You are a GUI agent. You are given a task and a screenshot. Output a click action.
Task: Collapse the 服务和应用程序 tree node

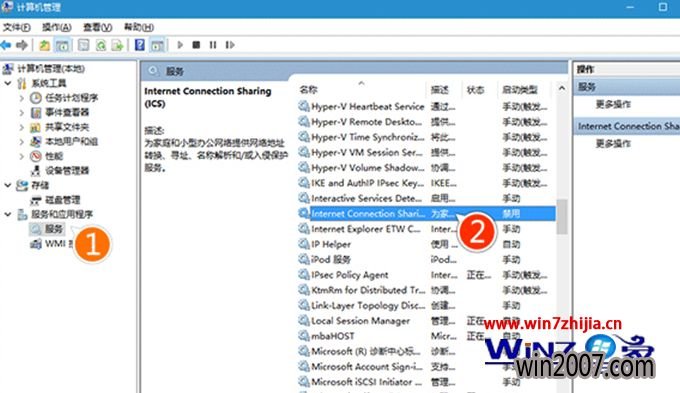[8, 214]
